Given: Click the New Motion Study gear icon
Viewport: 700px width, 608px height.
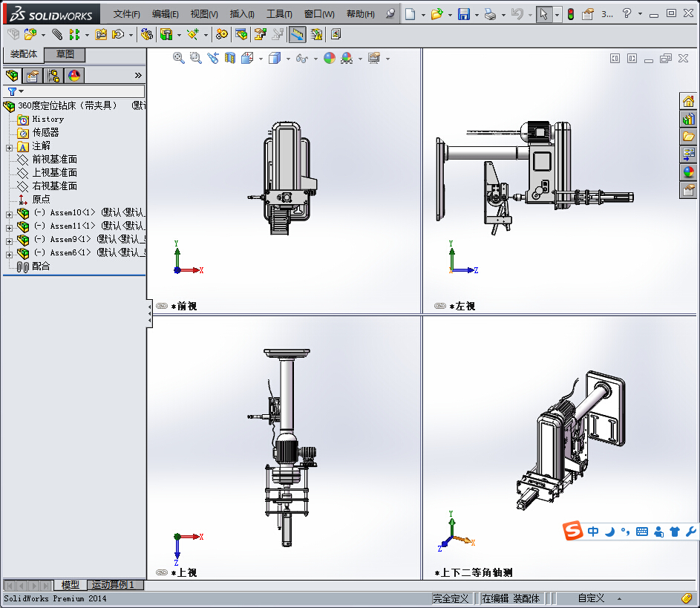Looking at the screenshot, I should (x=221, y=34).
